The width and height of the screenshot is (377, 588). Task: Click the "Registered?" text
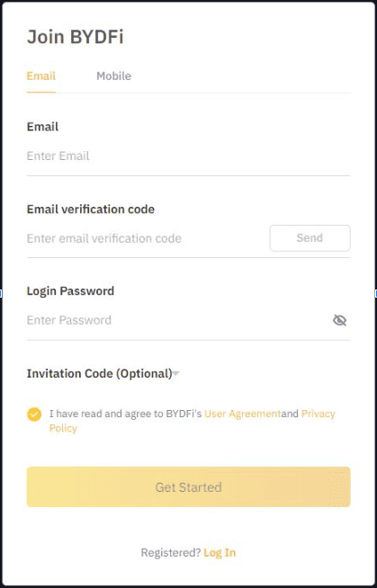click(x=171, y=552)
